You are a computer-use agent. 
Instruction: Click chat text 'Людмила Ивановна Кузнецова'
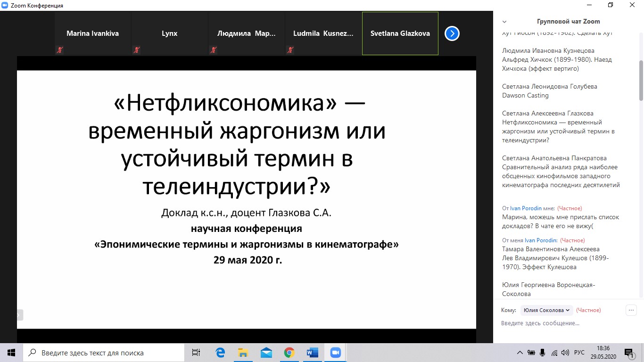[x=548, y=50]
